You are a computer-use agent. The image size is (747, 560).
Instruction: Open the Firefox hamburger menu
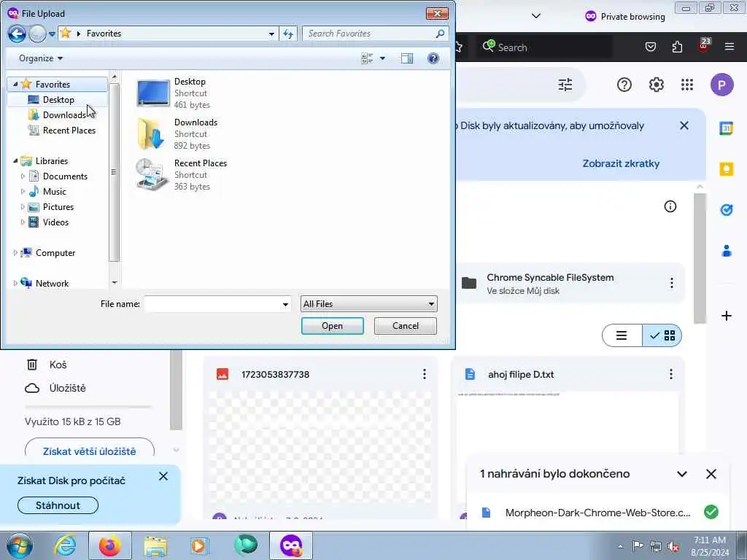click(x=729, y=47)
